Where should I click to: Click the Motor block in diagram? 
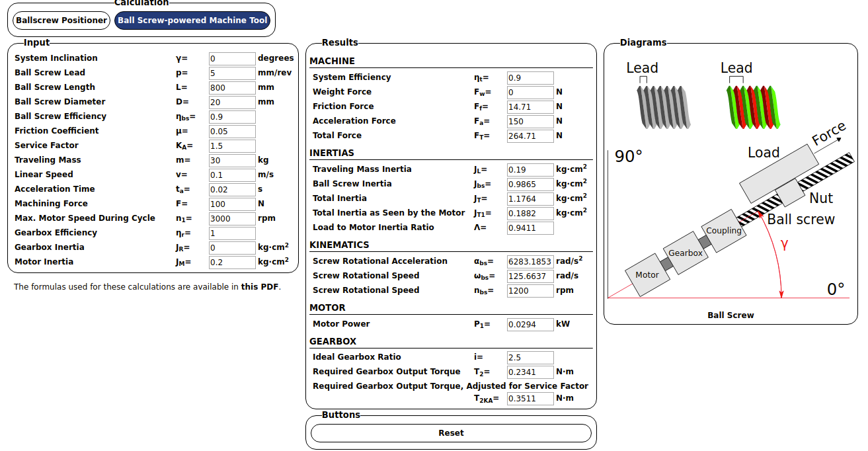[x=647, y=275]
